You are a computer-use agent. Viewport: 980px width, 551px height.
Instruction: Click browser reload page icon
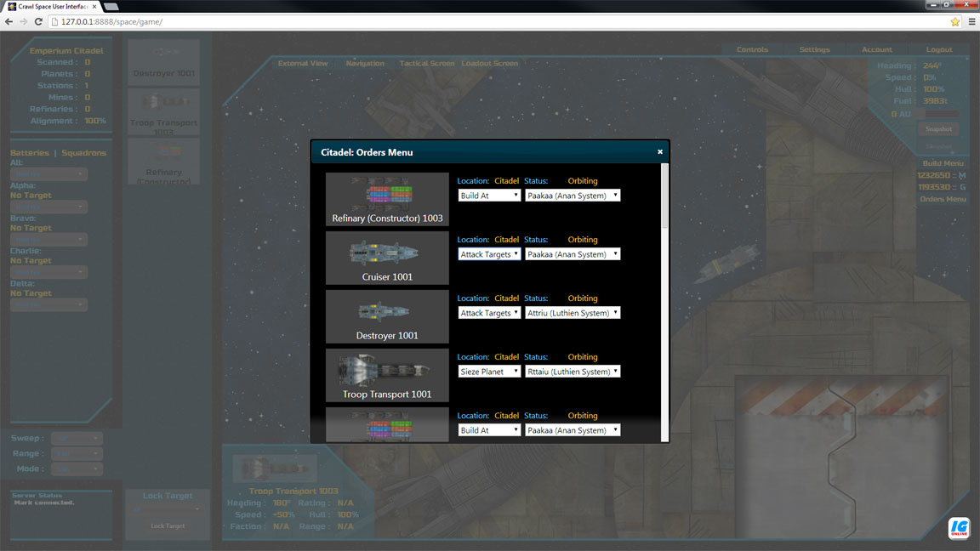38,21
